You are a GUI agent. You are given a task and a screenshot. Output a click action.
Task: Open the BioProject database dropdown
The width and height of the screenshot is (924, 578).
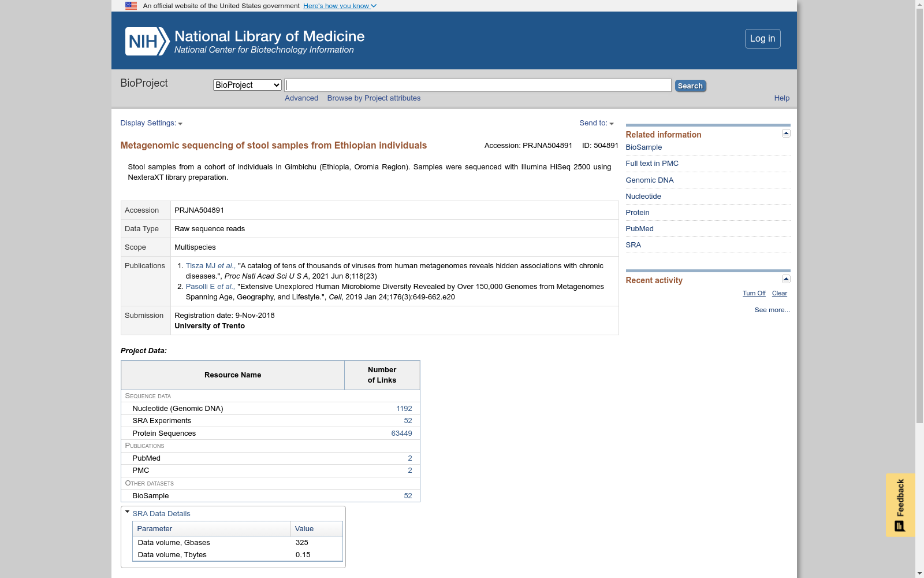(x=247, y=85)
